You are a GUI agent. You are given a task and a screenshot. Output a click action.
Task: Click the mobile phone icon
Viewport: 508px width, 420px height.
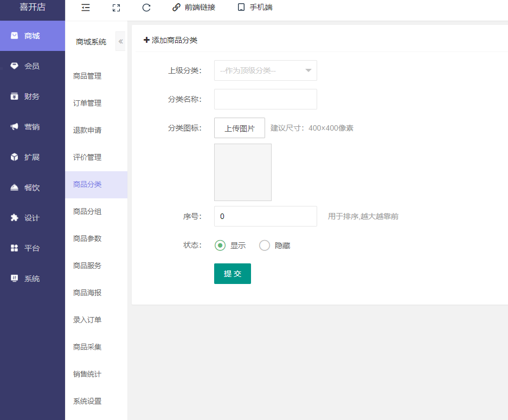(241, 7)
